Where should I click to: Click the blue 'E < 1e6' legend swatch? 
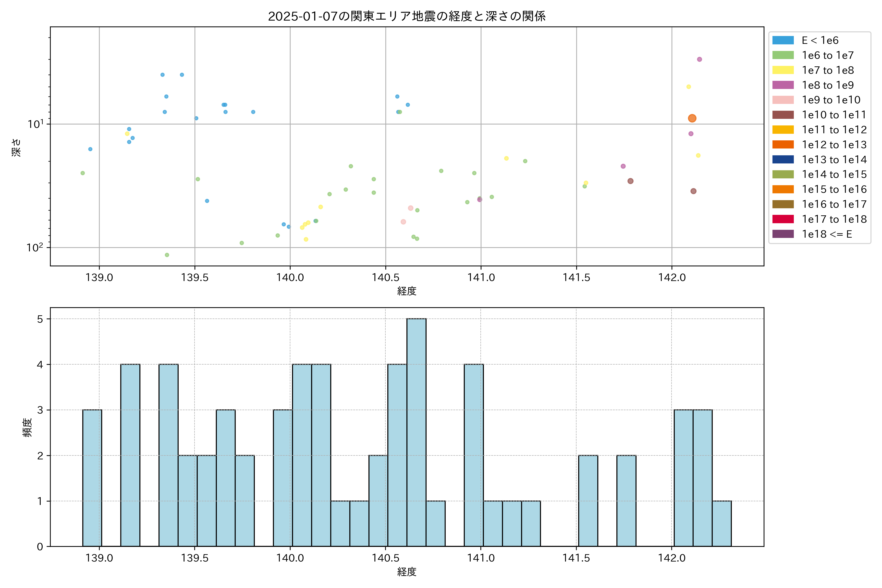click(783, 40)
